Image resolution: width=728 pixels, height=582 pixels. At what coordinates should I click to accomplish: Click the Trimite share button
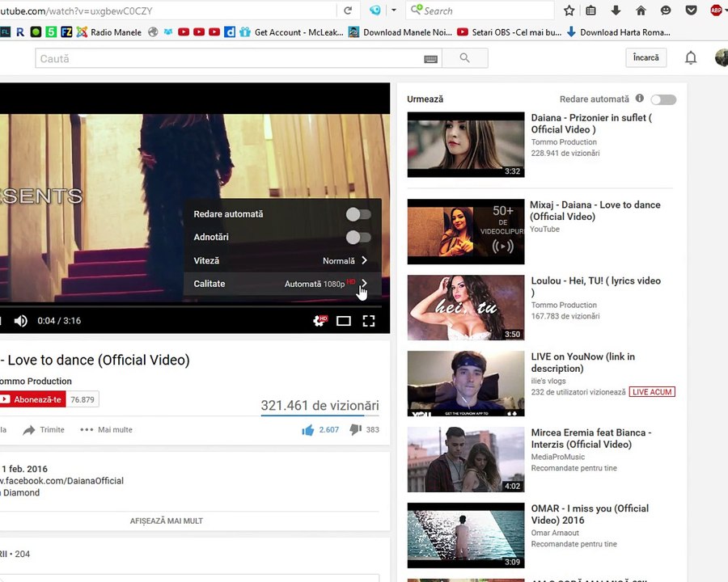(44, 430)
